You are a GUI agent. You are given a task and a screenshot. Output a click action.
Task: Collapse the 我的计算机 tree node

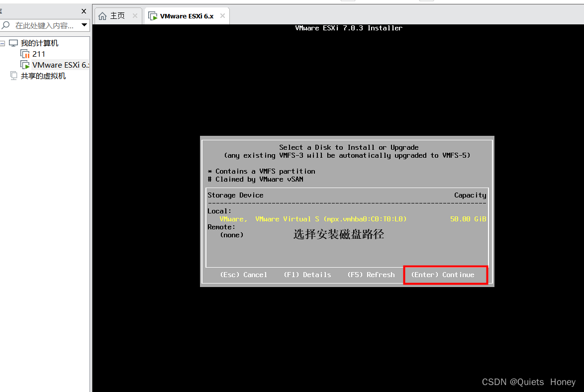tap(2, 43)
